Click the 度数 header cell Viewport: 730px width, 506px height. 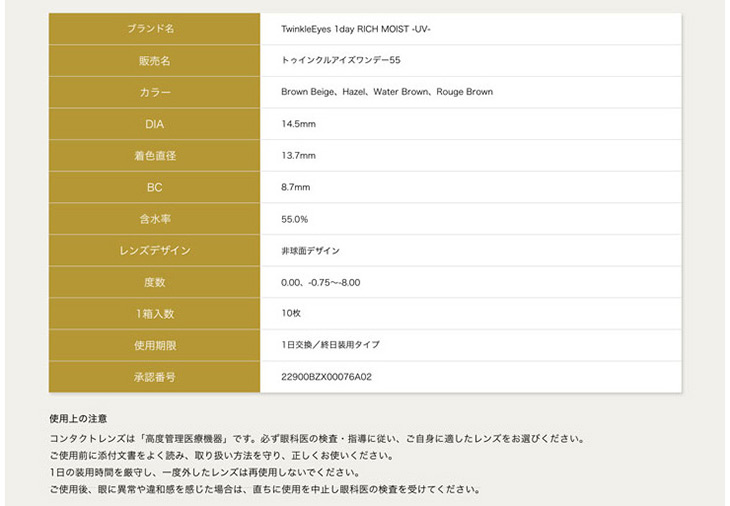point(154,282)
